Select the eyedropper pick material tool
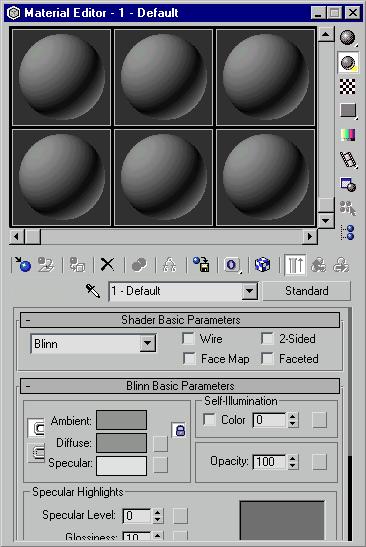The height and width of the screenshot is (547, 366). 93,290
